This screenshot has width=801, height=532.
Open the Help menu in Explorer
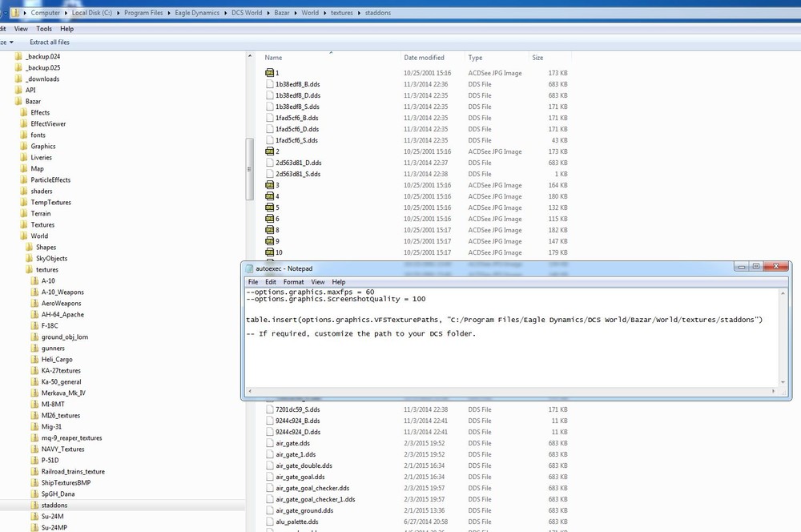click(67, 29)
